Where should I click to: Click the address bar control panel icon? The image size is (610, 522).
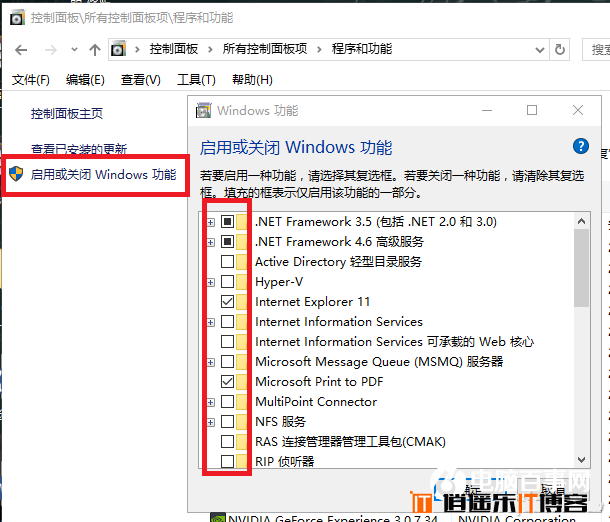click(118, 49)
